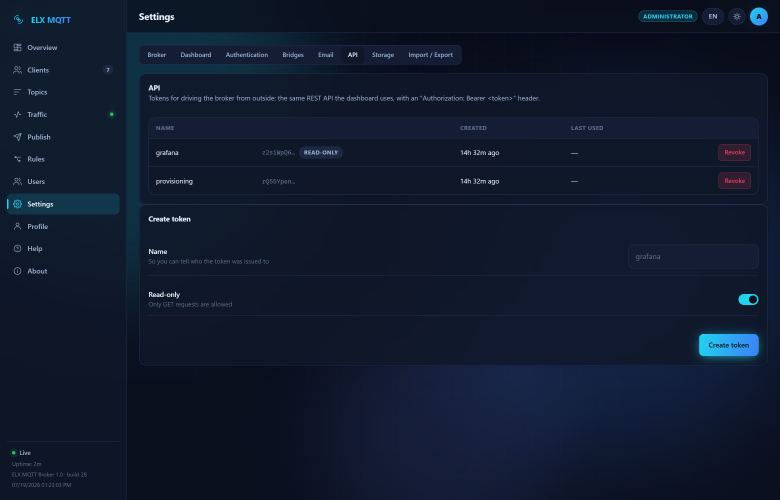780x500 pixels.
Task: Revoke the provisioning token
Action: 734,181
